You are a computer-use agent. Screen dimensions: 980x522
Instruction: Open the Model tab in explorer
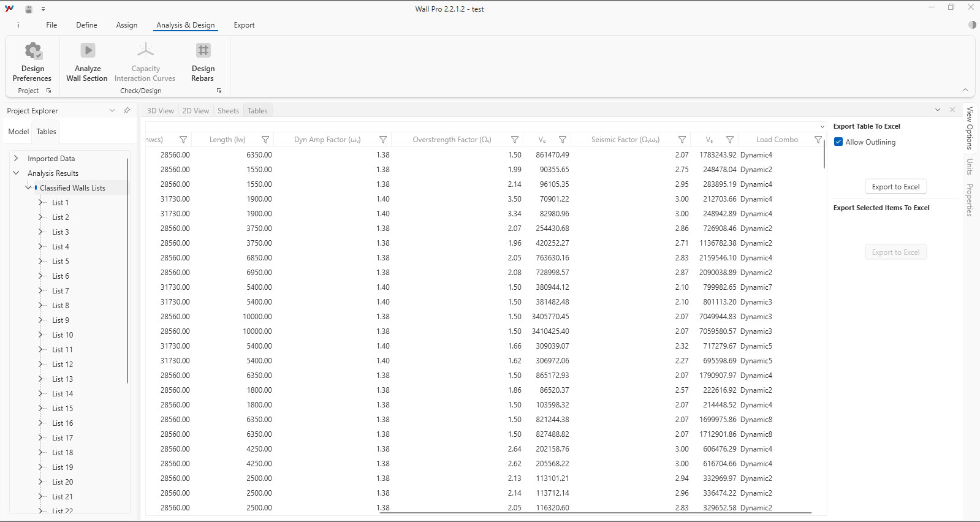[18, 132]
